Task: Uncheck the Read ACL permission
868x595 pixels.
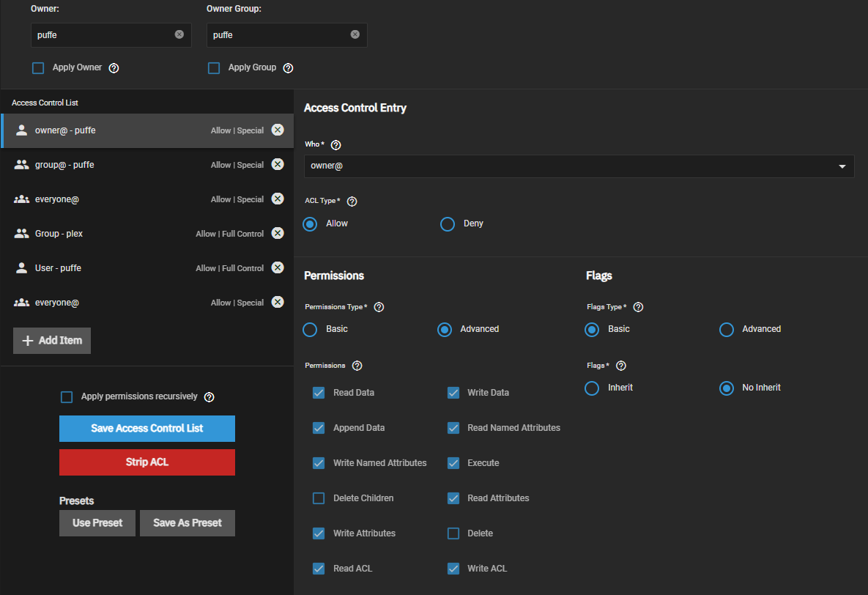Action: point(319,569)
